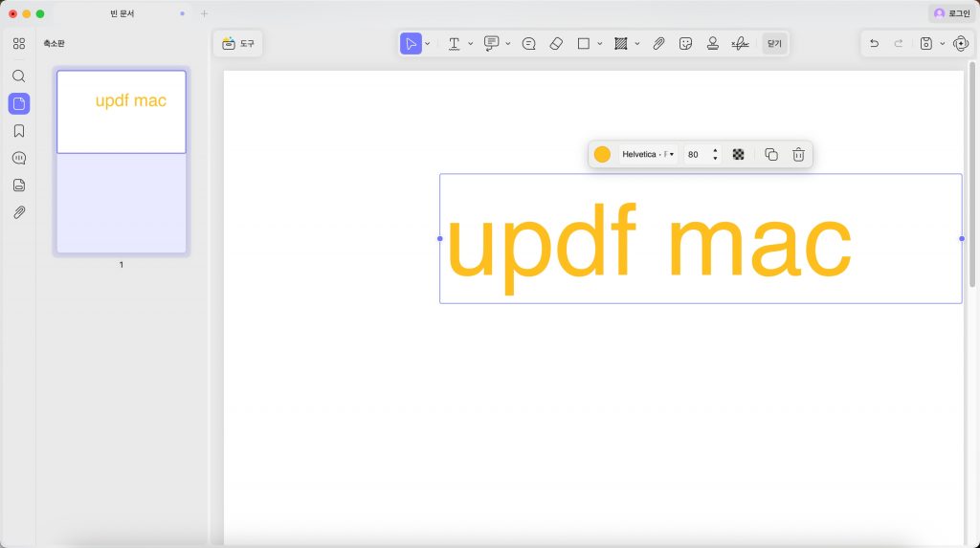Open the orange text color swatch
The height and width of the screenshot is (548, 980).
602,154
